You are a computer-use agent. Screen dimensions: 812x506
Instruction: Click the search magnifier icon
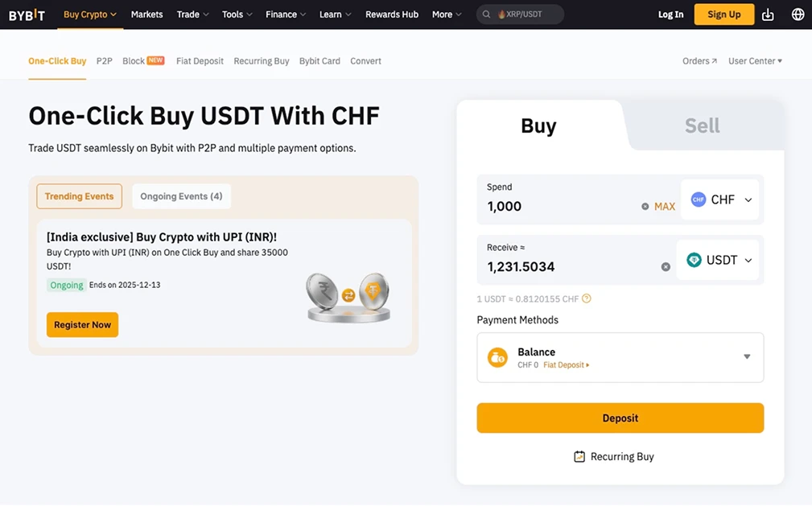486,14
